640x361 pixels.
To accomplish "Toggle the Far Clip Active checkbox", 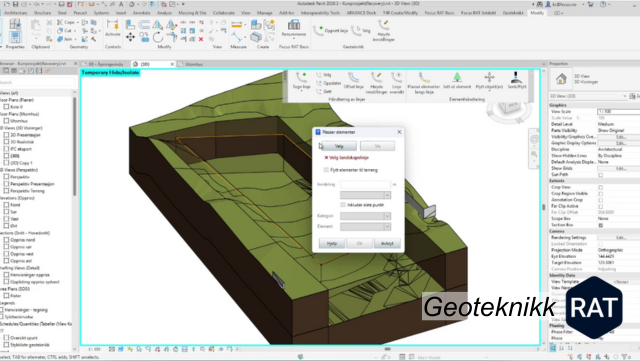I will 600,206.
